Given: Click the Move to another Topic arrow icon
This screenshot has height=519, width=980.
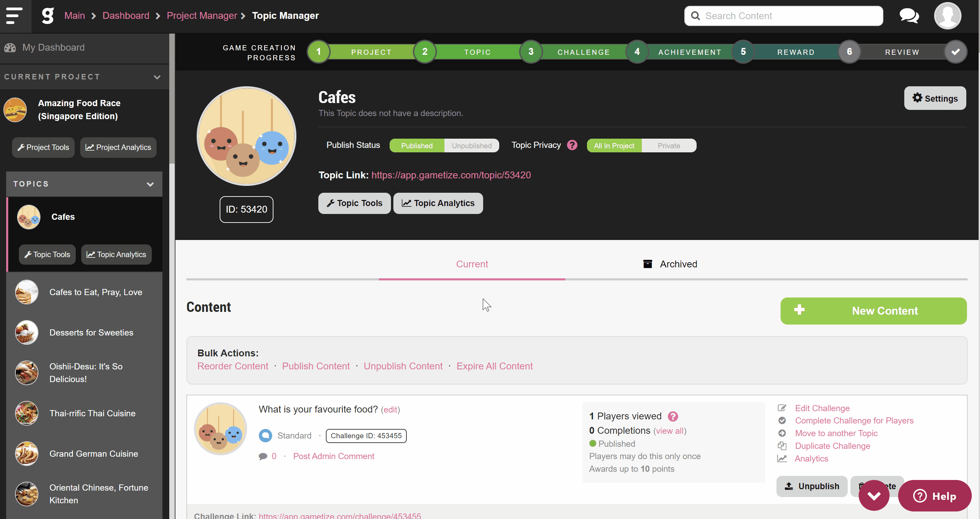Looking at the screenshot, I should 782,433.
